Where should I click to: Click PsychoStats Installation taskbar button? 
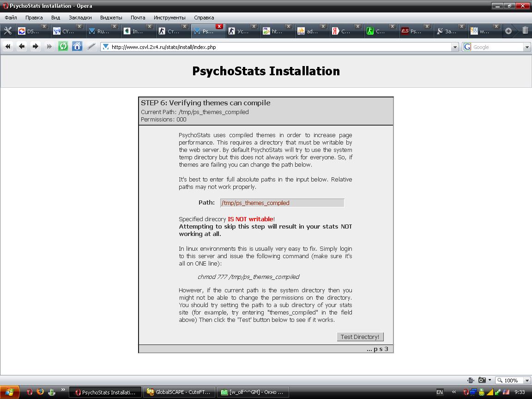[105, 392]
